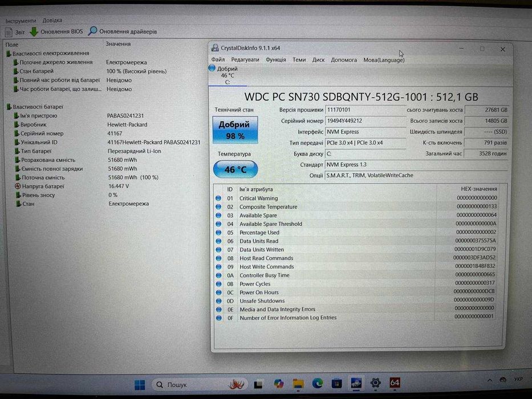Click the Добрий 98 % health status button

(235, 130)
